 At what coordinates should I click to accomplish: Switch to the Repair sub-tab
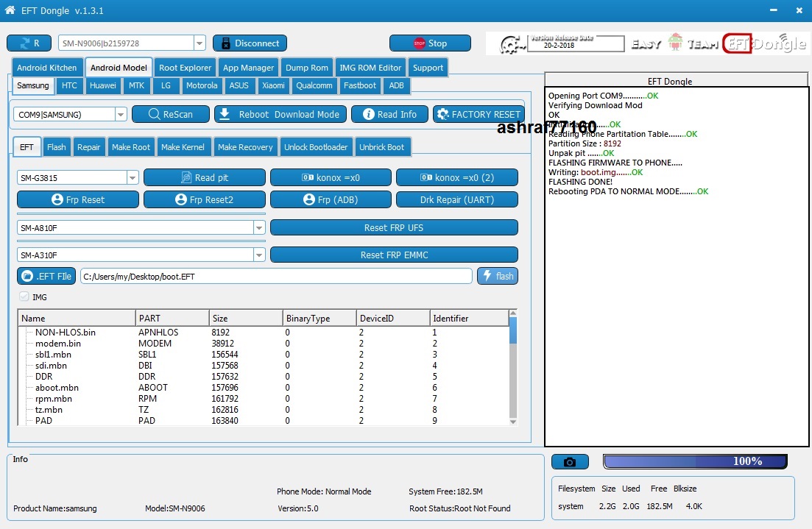coord(88,147)
